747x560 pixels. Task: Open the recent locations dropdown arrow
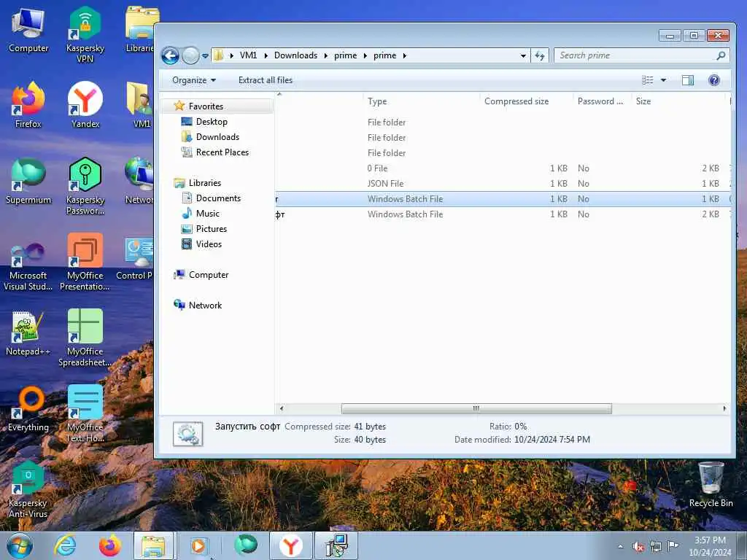click(205, 55)
